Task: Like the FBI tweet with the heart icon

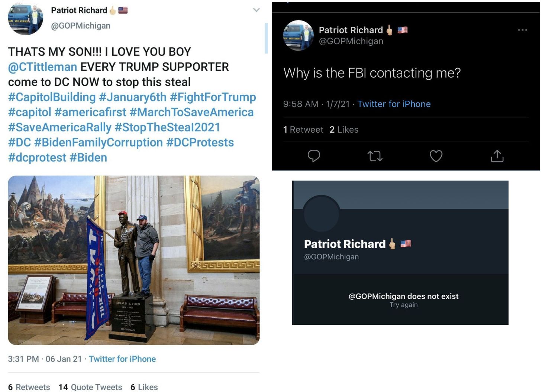Action: 436,156
